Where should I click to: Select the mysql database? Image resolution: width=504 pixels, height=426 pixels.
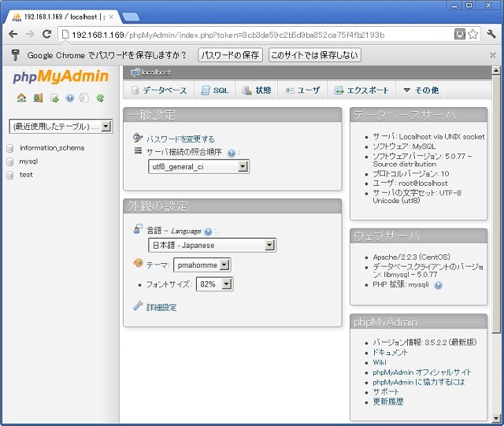pos(28,161)
